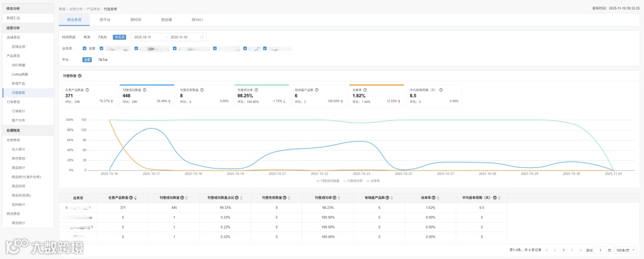Open SKU销量 page in sidebar

pos(19,65)
